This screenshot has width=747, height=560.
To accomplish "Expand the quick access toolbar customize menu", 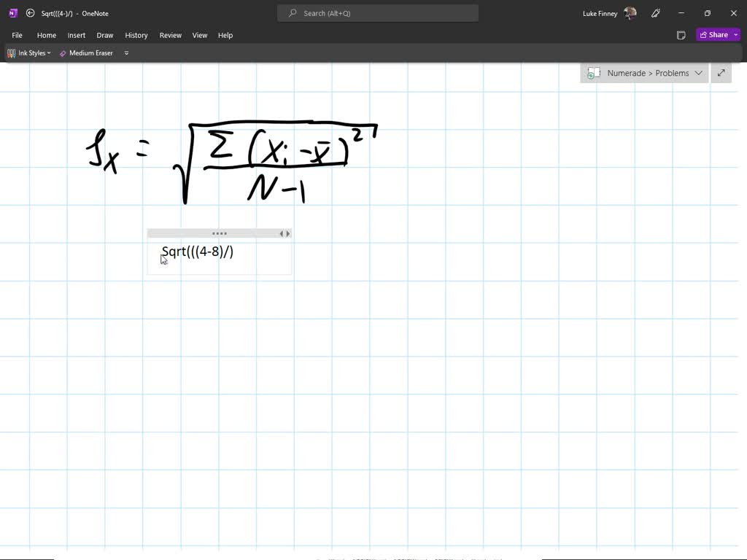I will tap(126, 53).
